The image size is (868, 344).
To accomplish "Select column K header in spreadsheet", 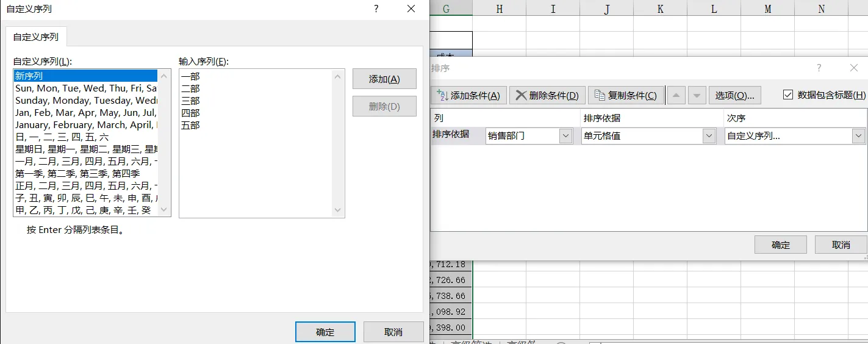I will pos(661,8).
